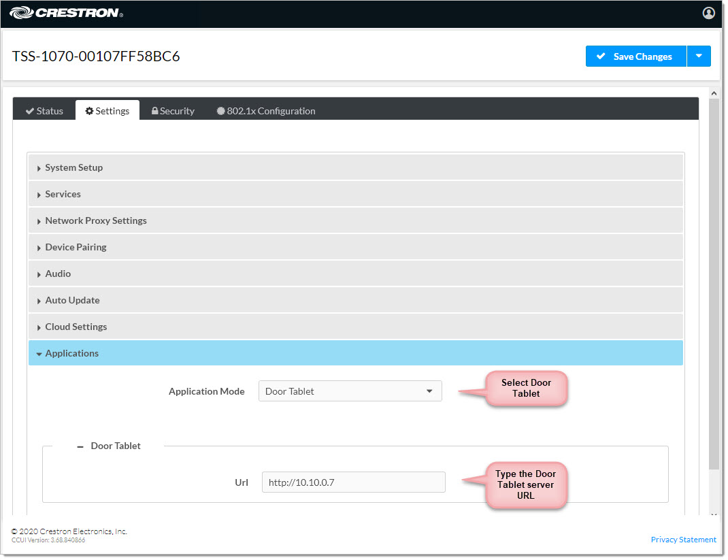
Task: Click the Crestron logo
Action: pos(66,13)
